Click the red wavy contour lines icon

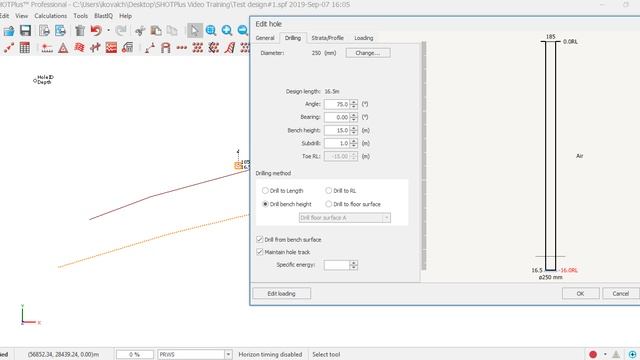tap(79, 48)
